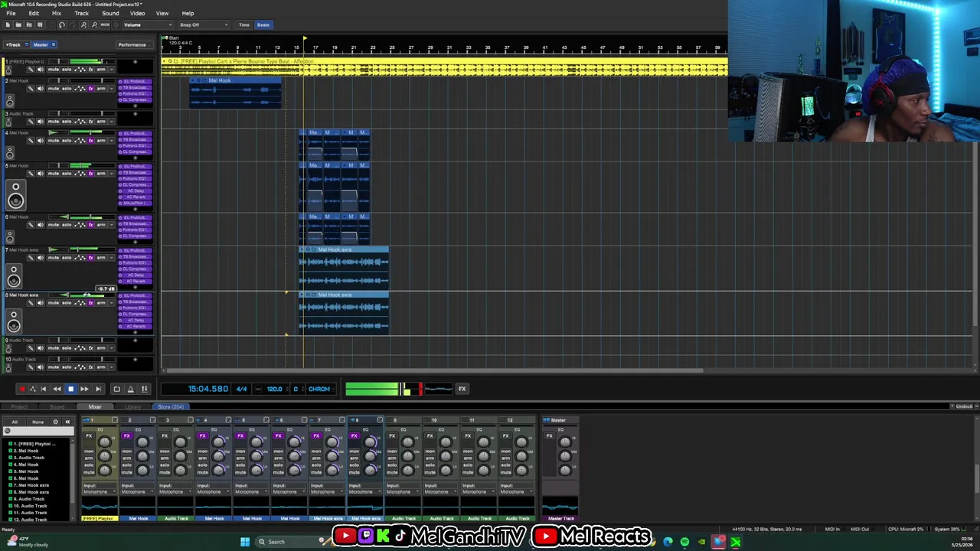Image resolution: width=980 pixels, height=551 pixels.
Task: Switch timeline to Time mode
Action: [244, 24]
